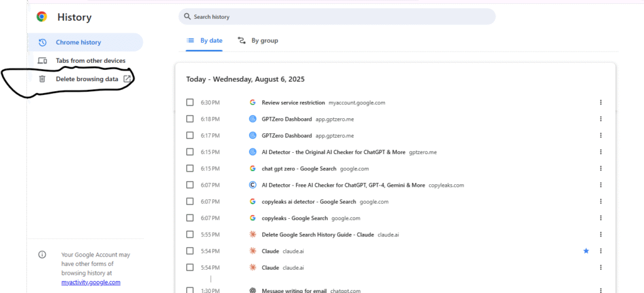Click the Copyleaks favicon on the copyleaks.com entry
644x293 pixels.
(x=253, y=185)
